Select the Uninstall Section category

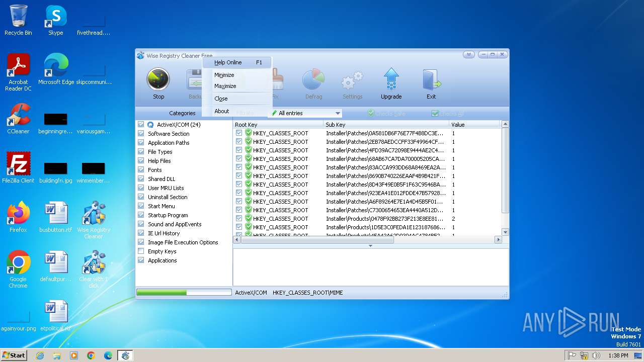click(x=168, y=197)
